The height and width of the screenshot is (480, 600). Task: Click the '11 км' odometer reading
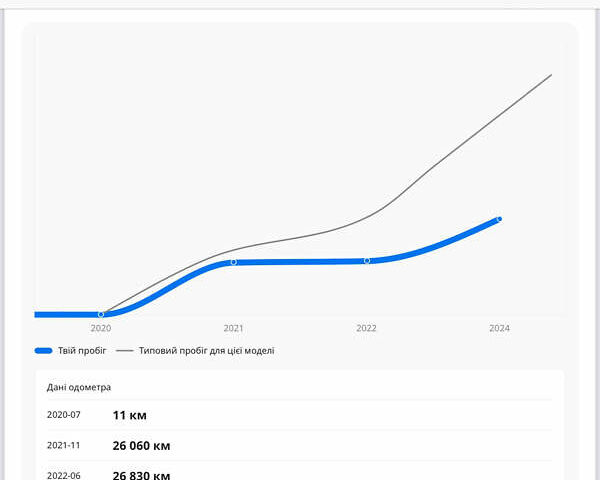(129, 415)
